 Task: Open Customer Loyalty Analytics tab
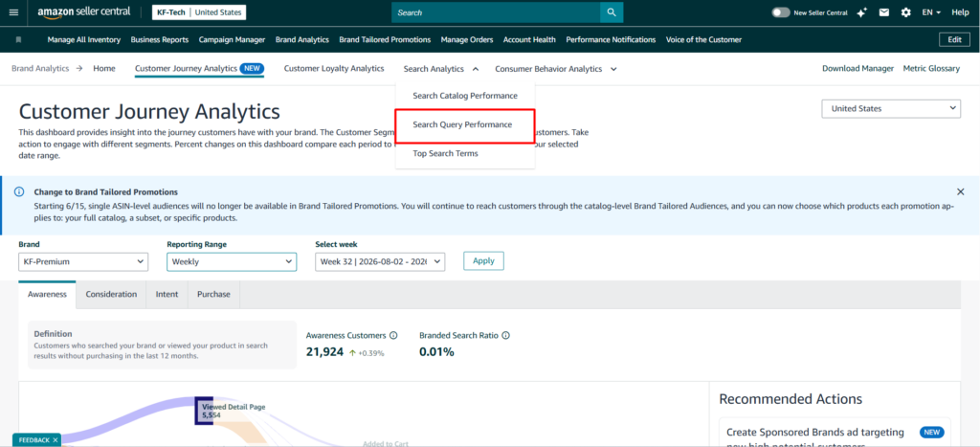point(334,69)
